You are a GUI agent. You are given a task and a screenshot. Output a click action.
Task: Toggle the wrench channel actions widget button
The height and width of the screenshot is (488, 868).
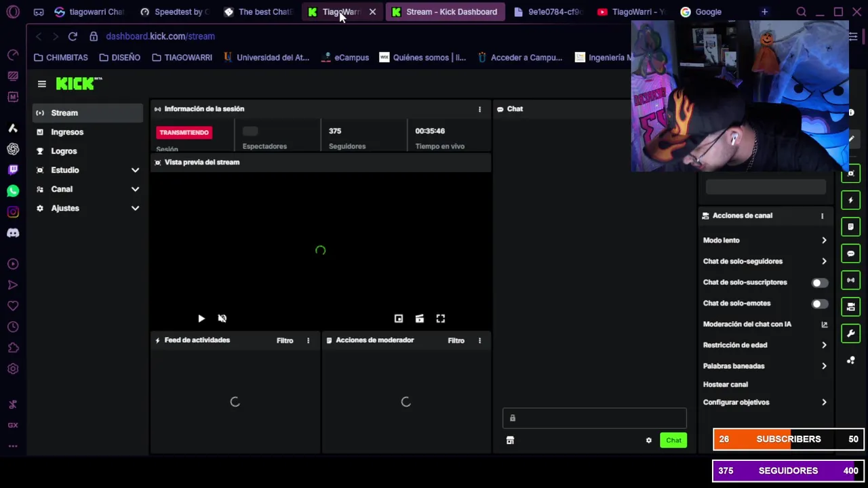click(850, 333)
